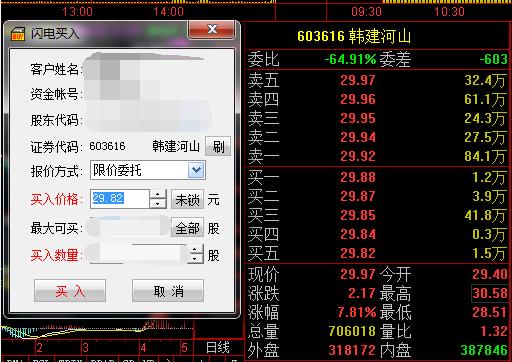
Task: Decrease 买入价格 with the down stepper arrow
Action: coord(158,203)
